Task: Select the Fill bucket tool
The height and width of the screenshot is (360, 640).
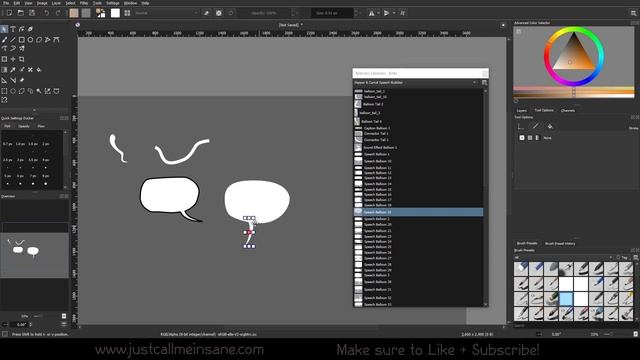Action: tap(39, 70)
